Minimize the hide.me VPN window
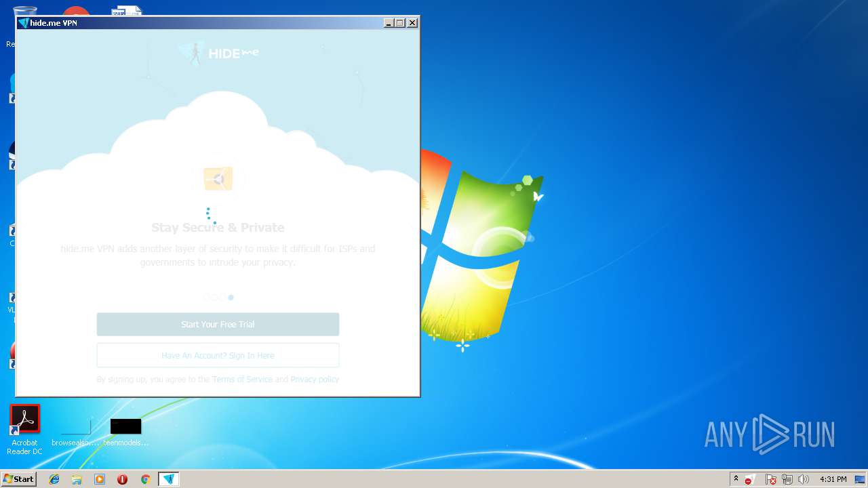This screenshot has width=868, height=488. [389, 23]
